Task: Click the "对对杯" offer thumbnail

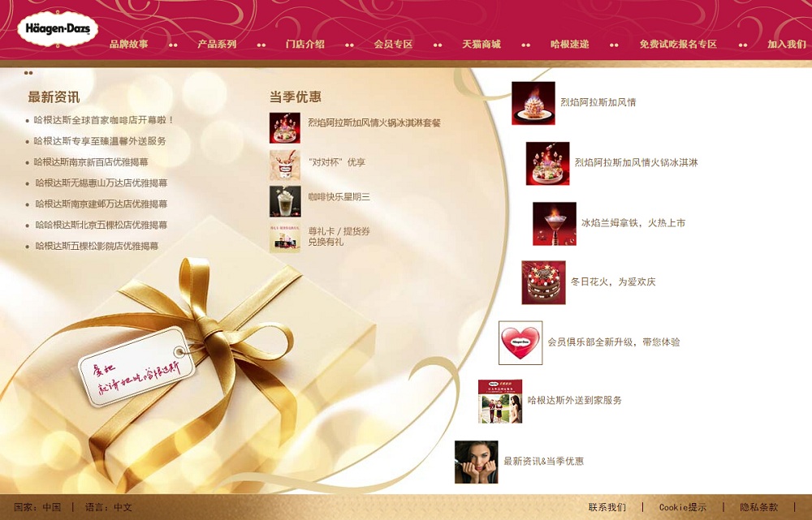Action: 285,165
